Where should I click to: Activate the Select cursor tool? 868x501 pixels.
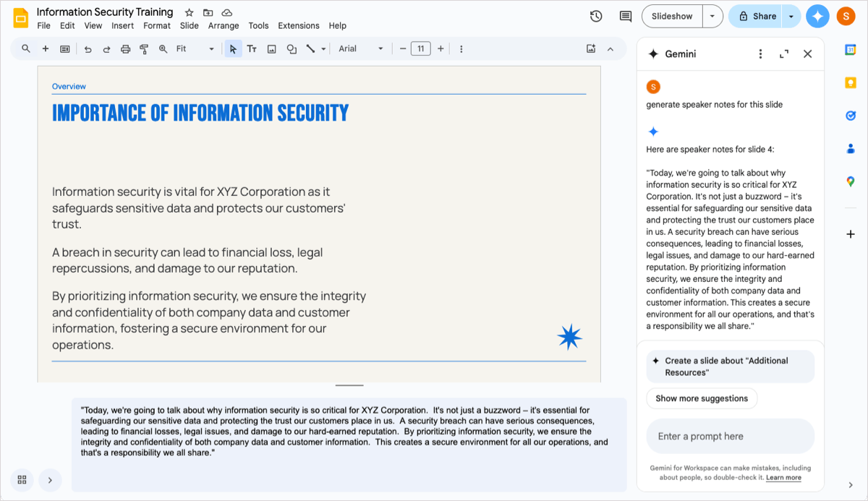click(233, 49)
